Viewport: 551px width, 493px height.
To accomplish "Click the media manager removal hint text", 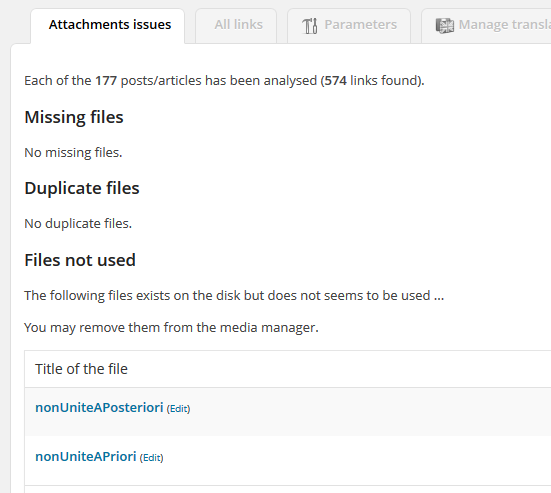I will [x=171, y=327].
